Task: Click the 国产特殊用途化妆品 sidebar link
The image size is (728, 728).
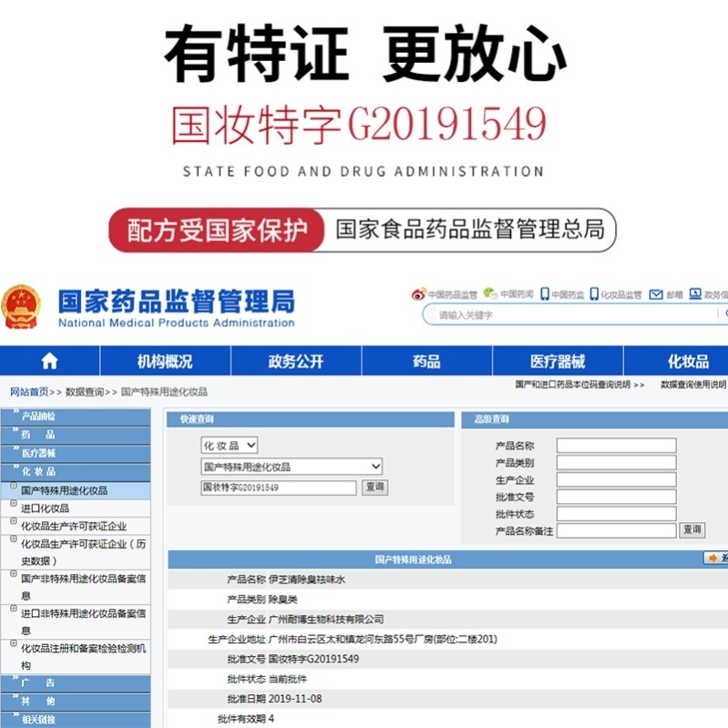Action: click(x=64, y=490)
